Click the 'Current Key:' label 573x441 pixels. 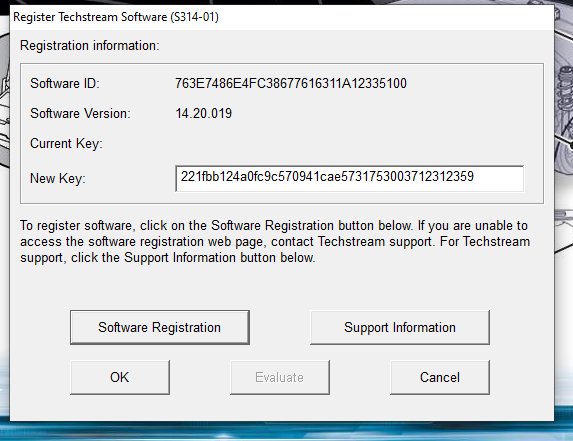click(x=66, y=143)
